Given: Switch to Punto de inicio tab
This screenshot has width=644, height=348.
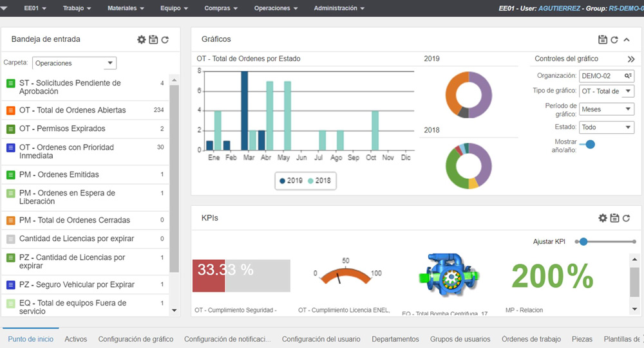Looking at the screenshot, I should 31,339.
